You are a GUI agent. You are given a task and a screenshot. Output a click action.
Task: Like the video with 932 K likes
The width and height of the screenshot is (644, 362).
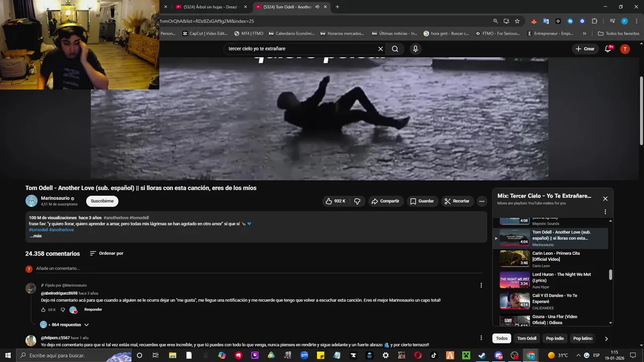tap(335, 201)
